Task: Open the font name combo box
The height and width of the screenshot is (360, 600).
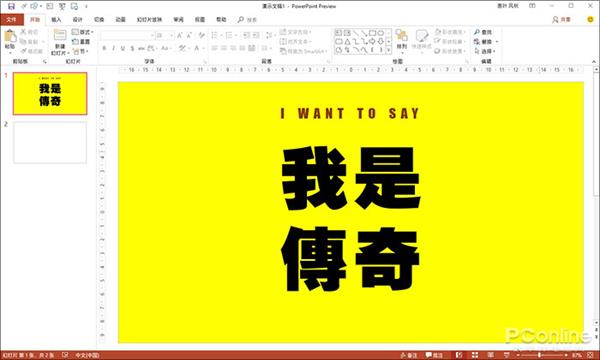Action: tap(127, 35)
